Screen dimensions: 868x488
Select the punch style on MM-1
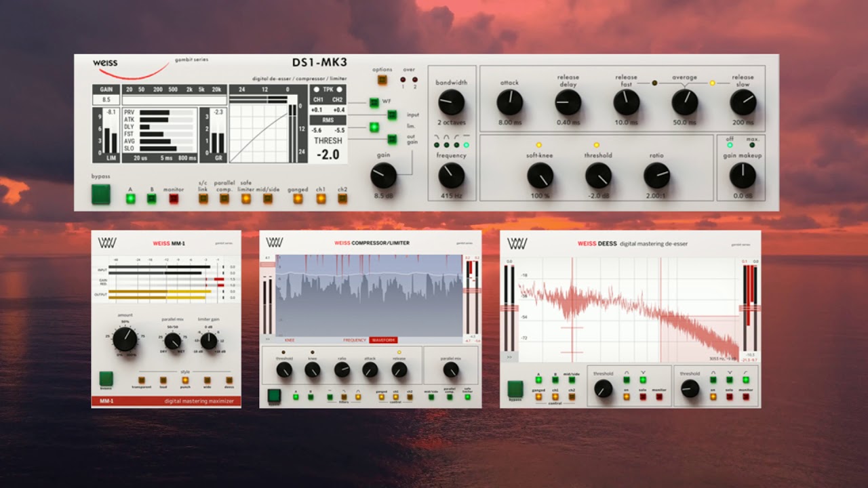pos(185,380)
